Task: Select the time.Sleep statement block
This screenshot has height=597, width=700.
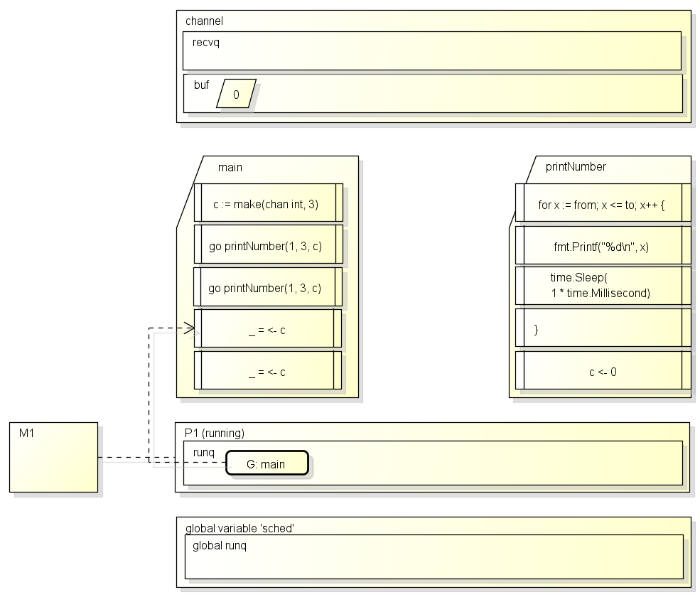Action: (603, 286)
